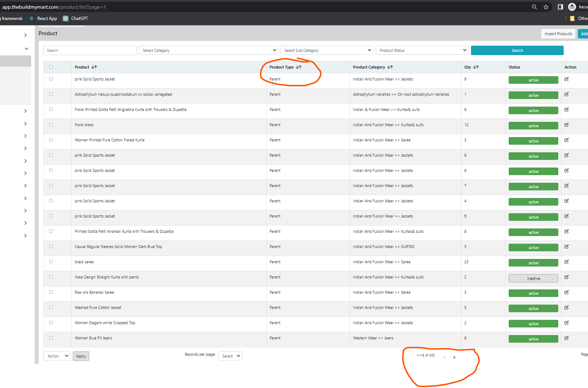This screenshot has height=388, width=588.
Task: Go to previous page of products
Action: (445, 358)
